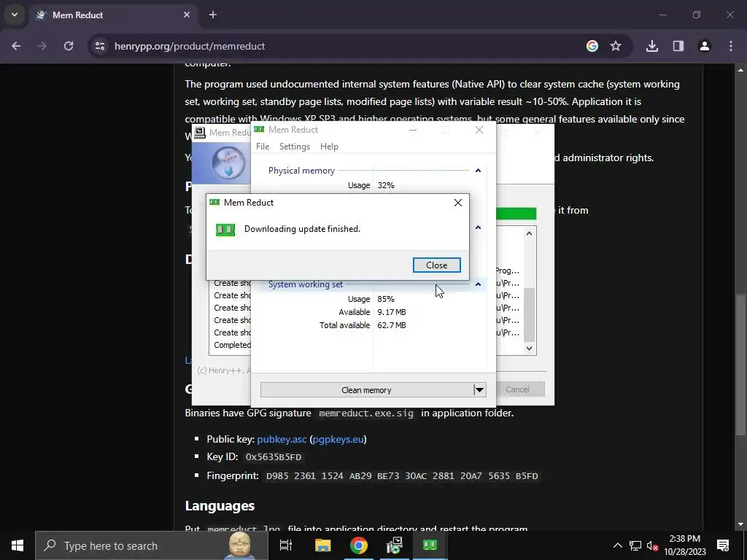Click the Clean memory button
The image size is (747, 560).
(366, 390)
